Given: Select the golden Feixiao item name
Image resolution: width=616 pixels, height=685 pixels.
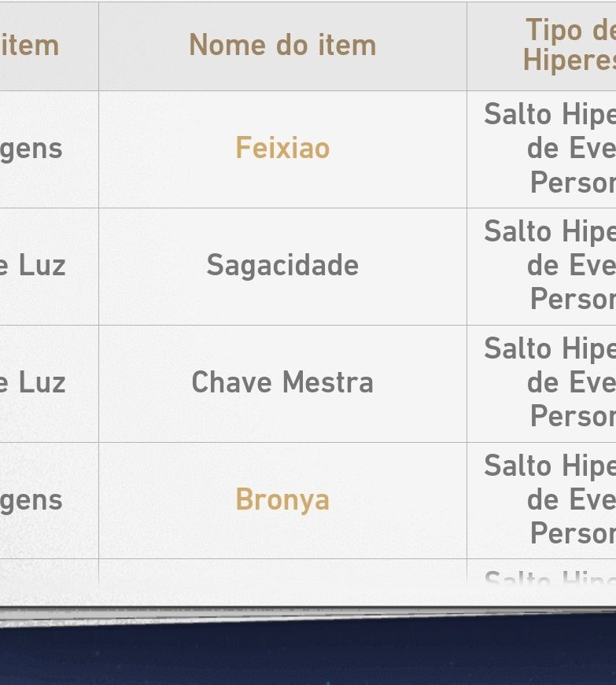Looking at the screenshot, I should pos(282,149).
